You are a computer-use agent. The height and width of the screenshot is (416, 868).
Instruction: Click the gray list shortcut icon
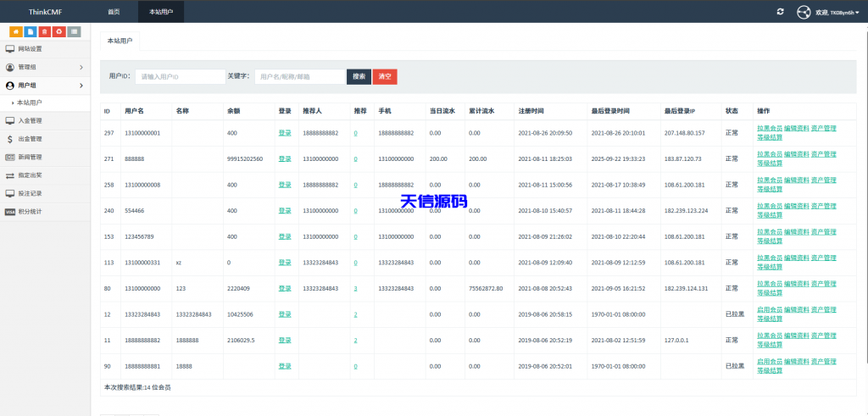(74, 31)
